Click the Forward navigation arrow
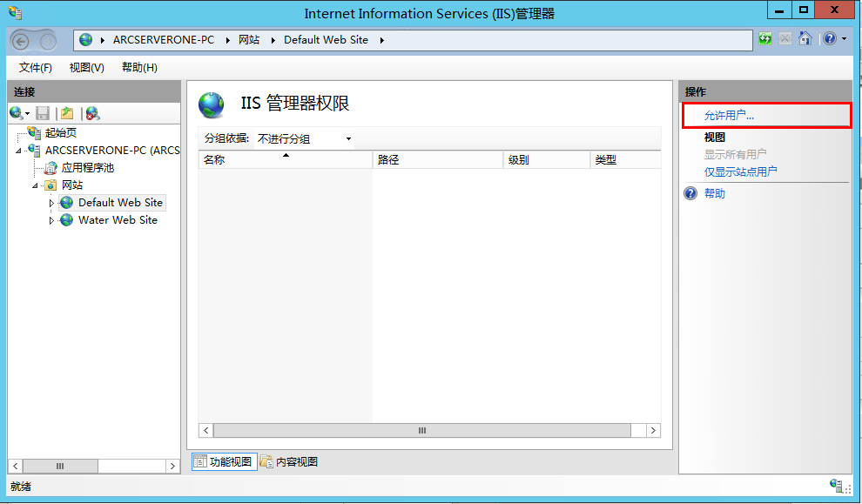 [x=48, y=42]
